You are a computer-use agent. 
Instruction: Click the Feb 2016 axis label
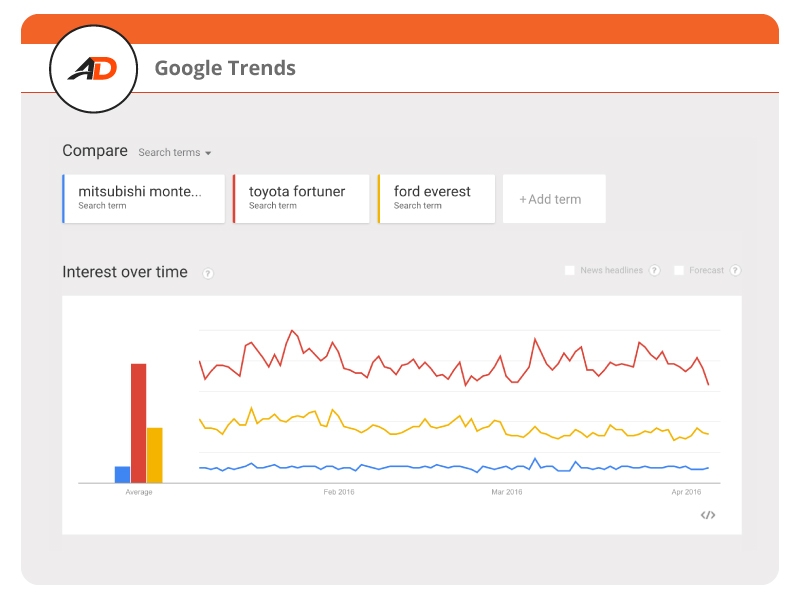339,492
